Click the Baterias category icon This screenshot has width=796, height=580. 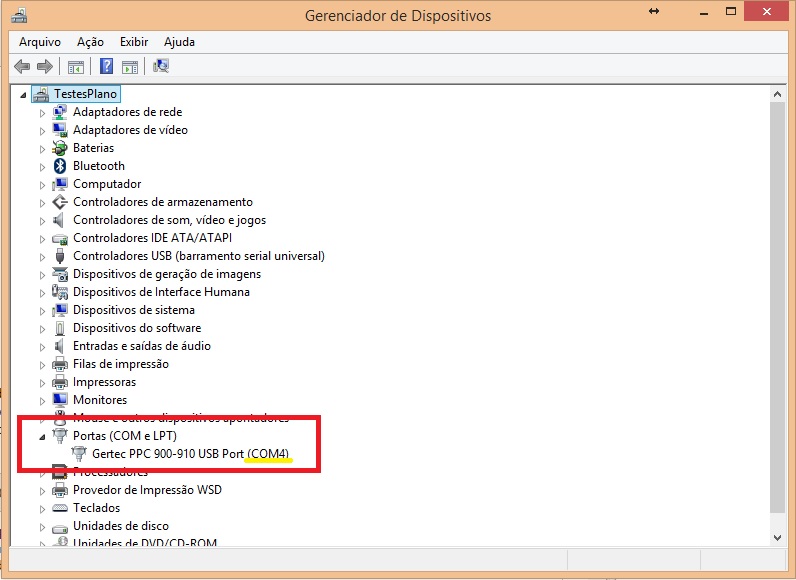[x=60, y=148]
